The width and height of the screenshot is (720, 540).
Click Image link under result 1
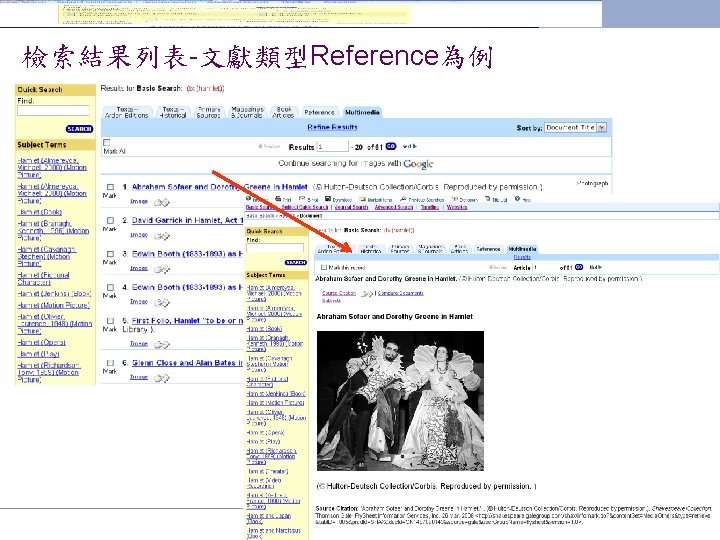[139, 201]
